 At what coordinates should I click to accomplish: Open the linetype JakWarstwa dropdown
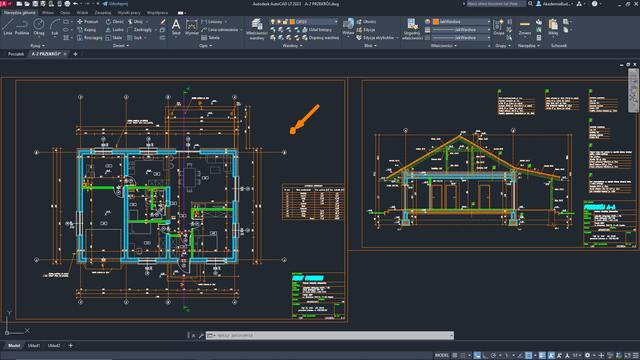coord(460,38)
